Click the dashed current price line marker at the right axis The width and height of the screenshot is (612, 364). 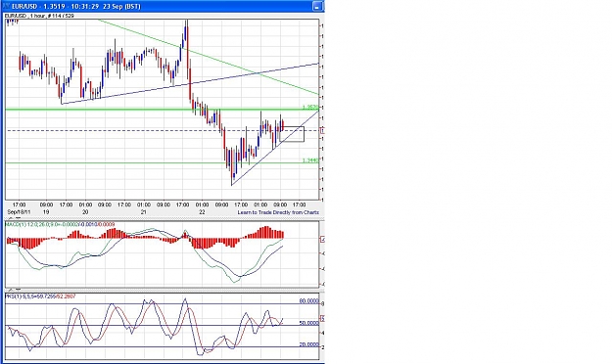(322, 131)
